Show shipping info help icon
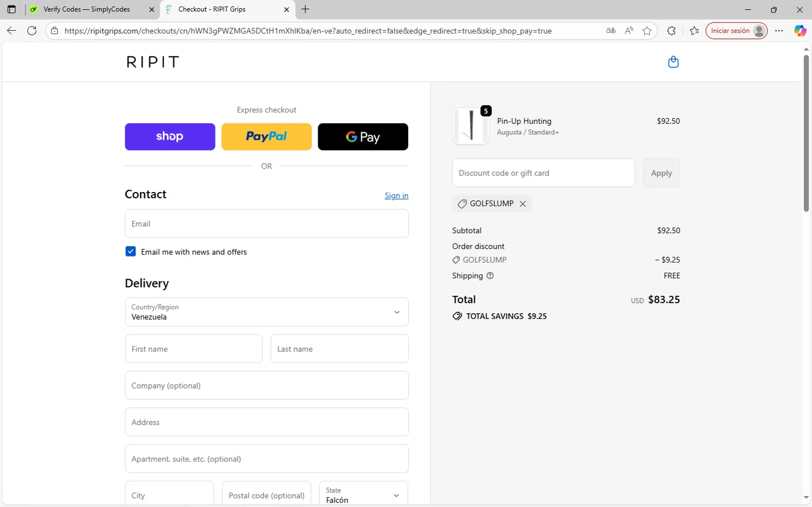 [x=490, y=276]
